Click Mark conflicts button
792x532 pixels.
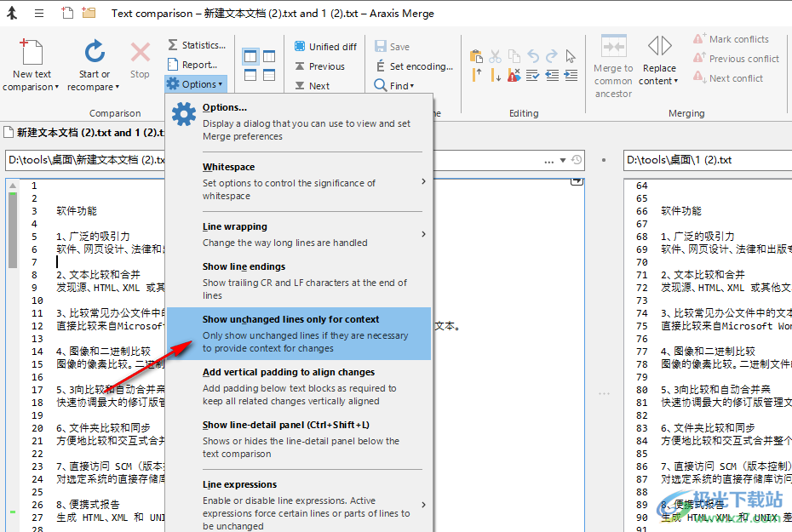pyautogui.click(x=731, y=39)
